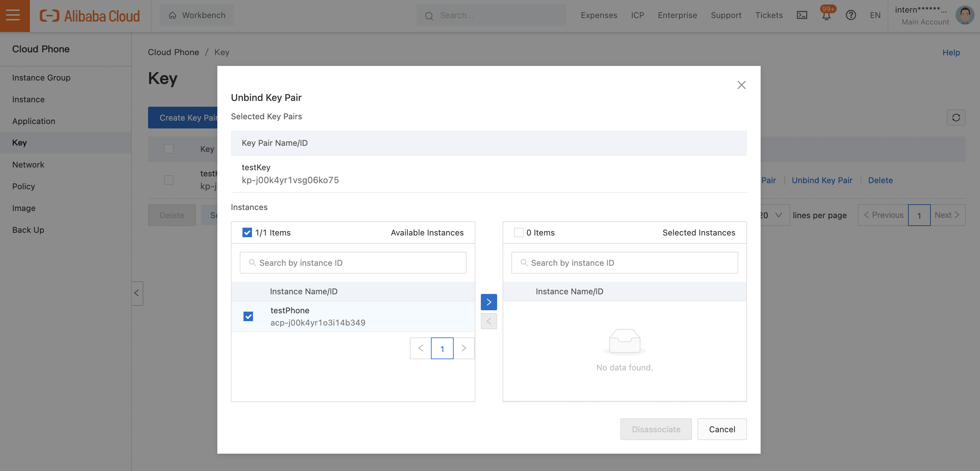
Task: Open the ICP menu
Action: pyautogui.click(x=637, y=15)
